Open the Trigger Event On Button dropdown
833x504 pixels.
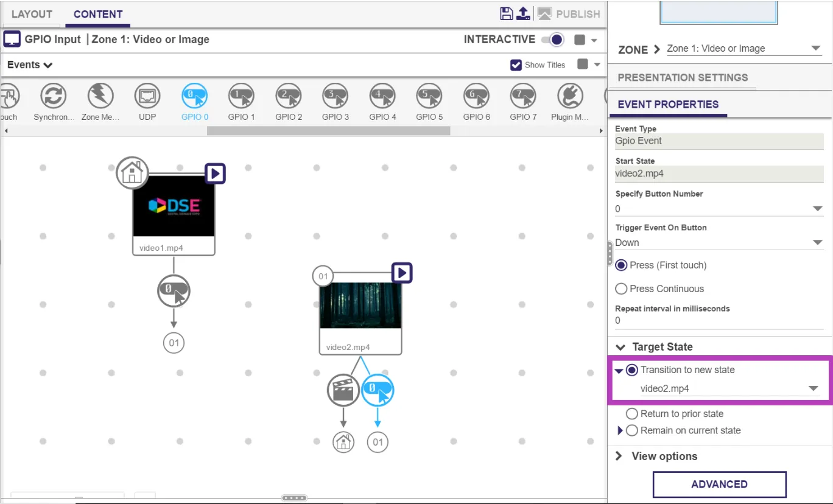coord(719,242)
